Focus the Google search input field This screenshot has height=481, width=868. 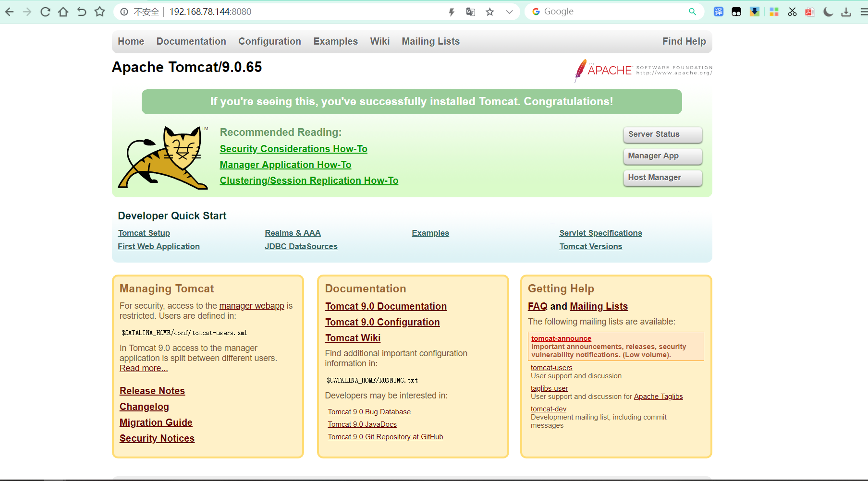coord(613,12)
